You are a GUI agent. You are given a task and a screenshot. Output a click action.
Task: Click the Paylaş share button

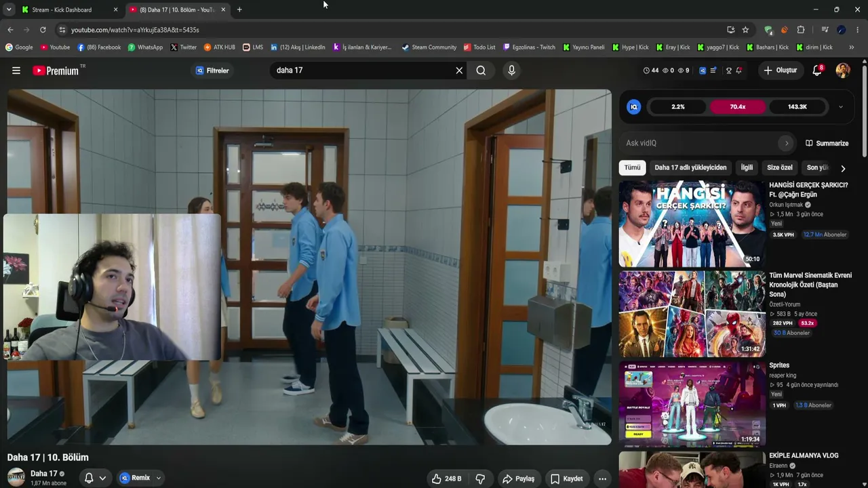point(518,479)
